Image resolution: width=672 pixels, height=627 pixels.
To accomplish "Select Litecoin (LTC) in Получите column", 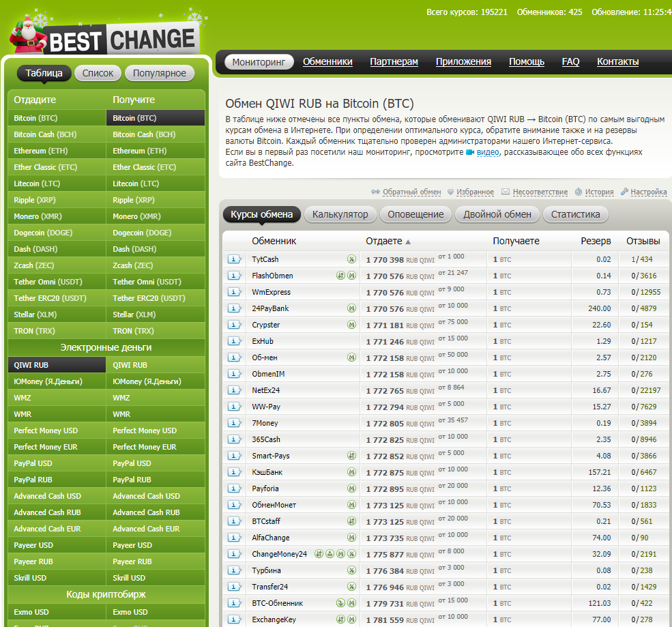I will 156,184.
